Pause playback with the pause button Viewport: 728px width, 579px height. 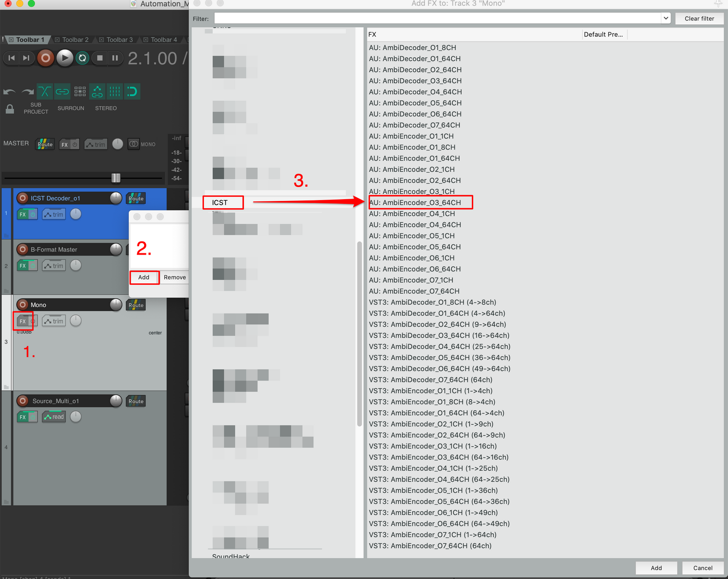[x=115, y=58]
